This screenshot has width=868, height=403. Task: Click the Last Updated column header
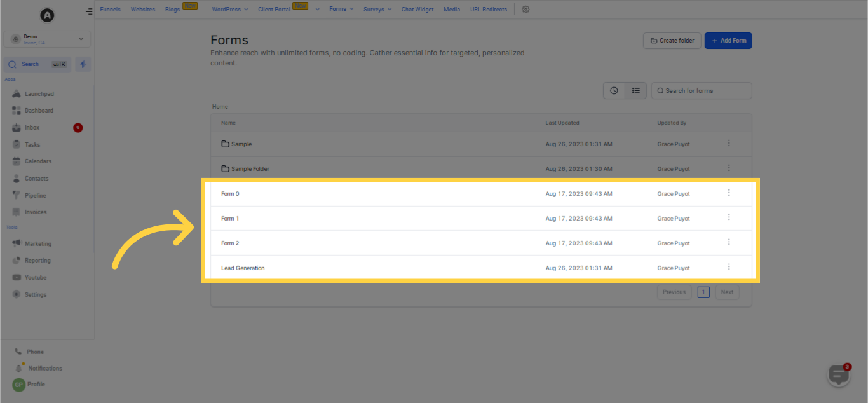tap(562, 123)
